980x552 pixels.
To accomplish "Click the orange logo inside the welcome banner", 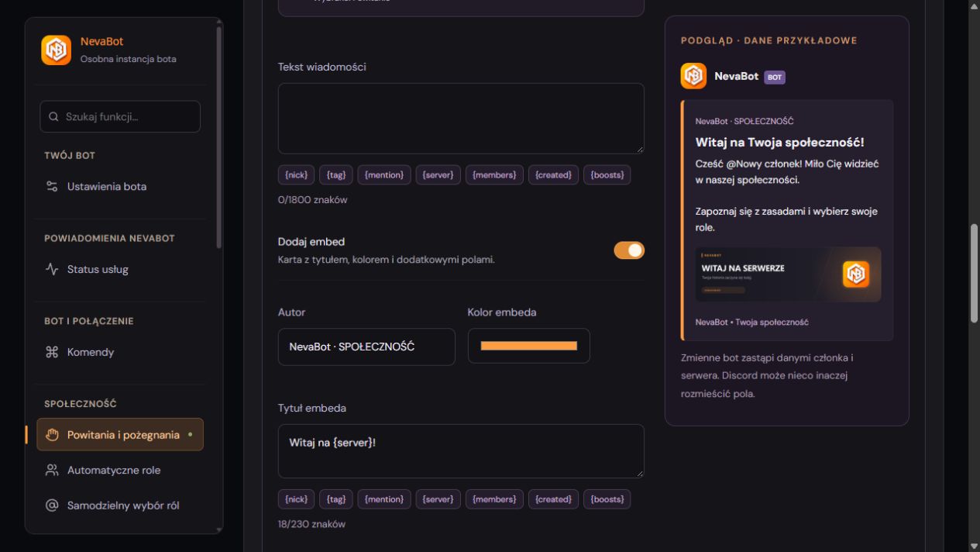I will pyautogui.click(x=856, y=274).
